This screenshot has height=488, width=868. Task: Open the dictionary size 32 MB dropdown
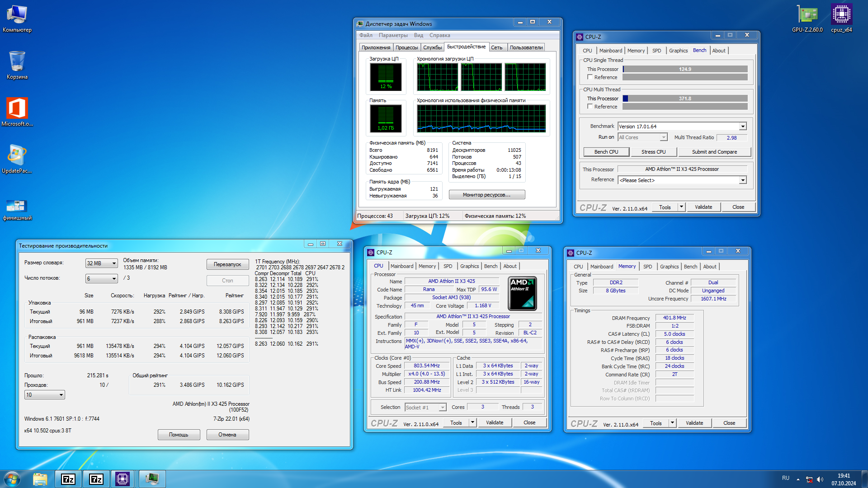[102, 263]
